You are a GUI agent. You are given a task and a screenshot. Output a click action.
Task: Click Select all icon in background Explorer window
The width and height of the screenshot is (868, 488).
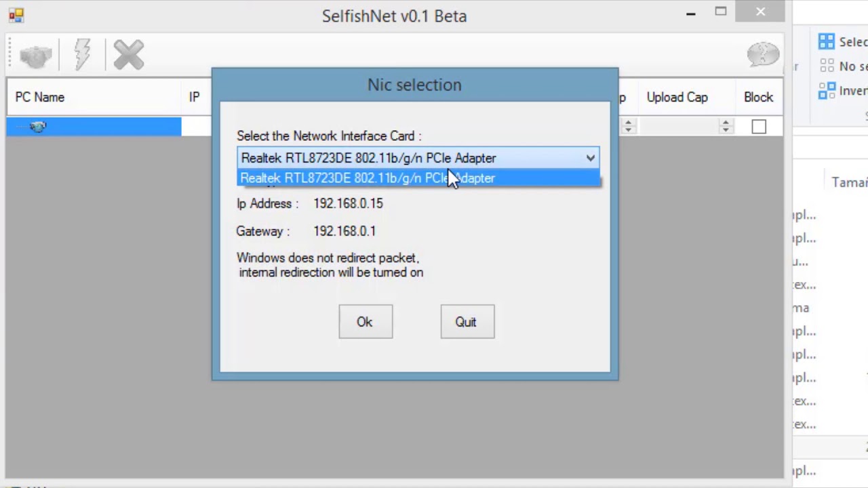[x=827, y=42]
